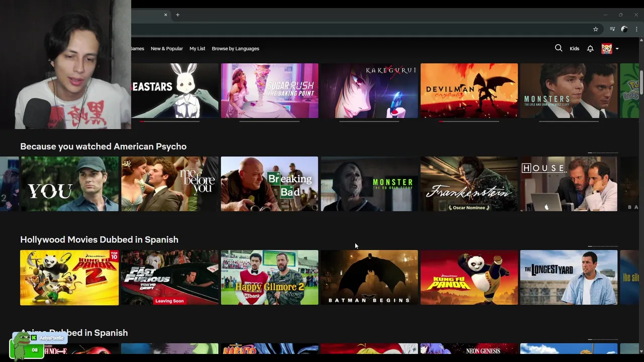Open a new browser tab
644x362 pixels.
tap(178, 15)
